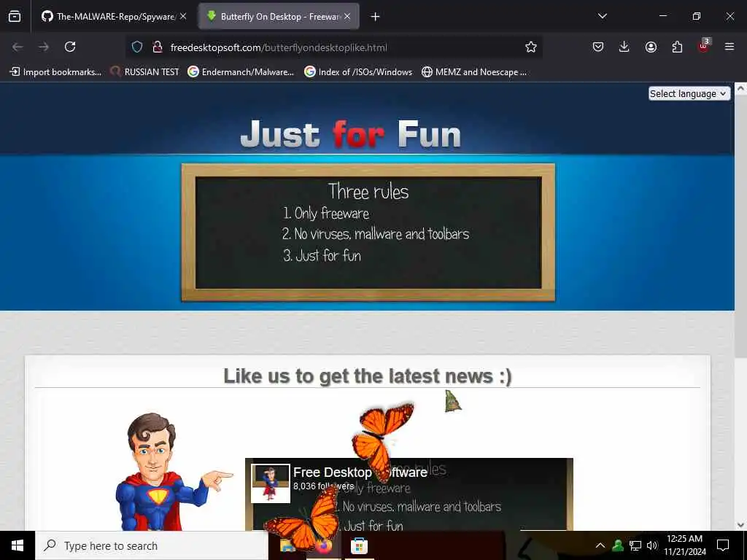The width and height of the screenshot is (747, 560).
Task: Open the Downloads panel
Action: 624,47
